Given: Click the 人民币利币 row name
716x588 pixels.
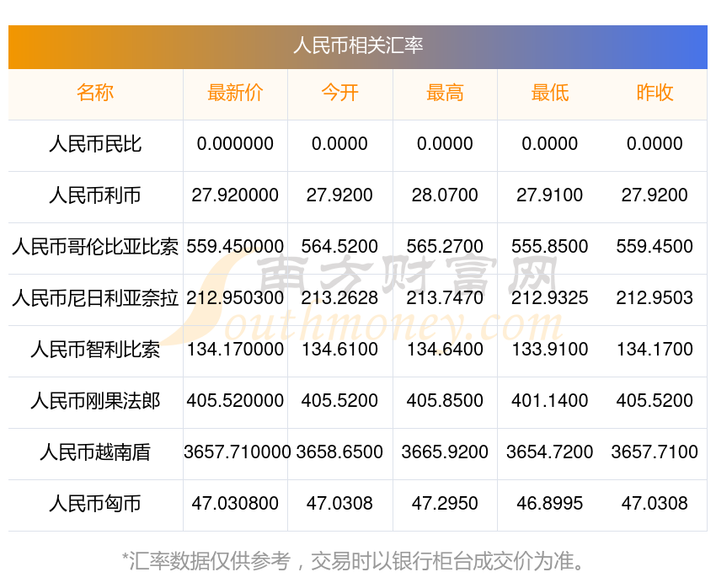Looking at the screenshot, I should coord(95,195).
